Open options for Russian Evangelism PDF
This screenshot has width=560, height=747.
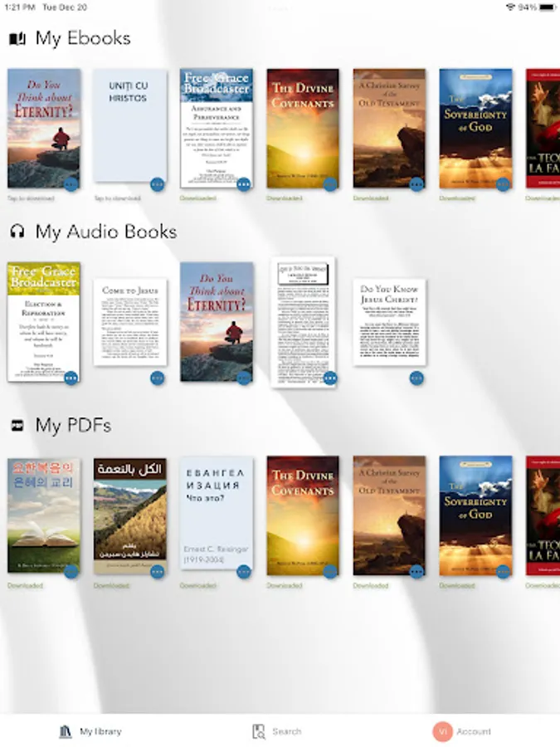pos(243,571)
